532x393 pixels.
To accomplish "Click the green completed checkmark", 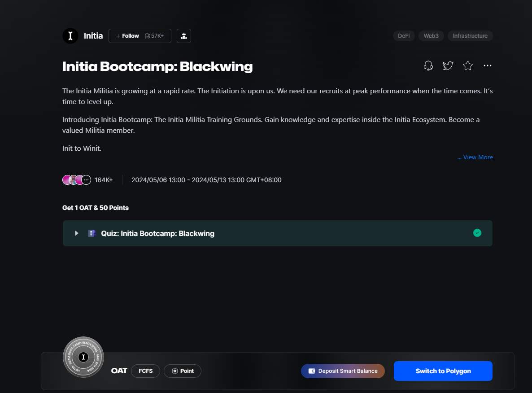I will tap(477, 233).
